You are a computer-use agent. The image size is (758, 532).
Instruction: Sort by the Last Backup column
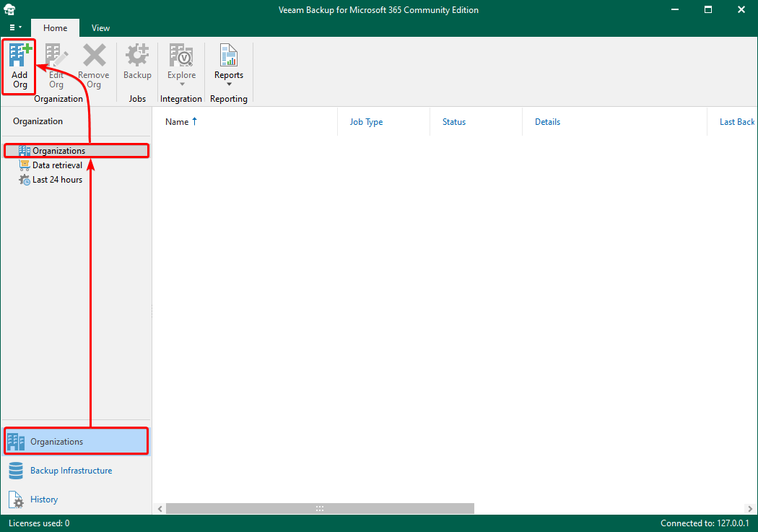[733, 122]
